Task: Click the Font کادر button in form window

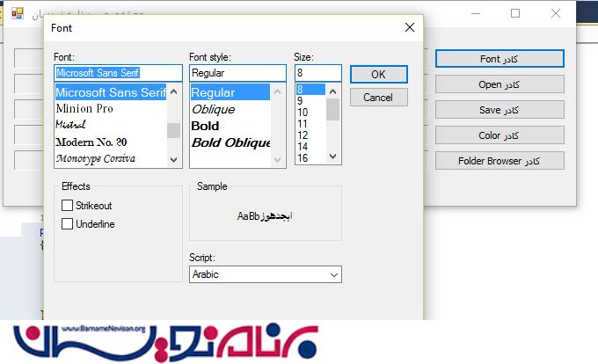Action: coord(500,59)
